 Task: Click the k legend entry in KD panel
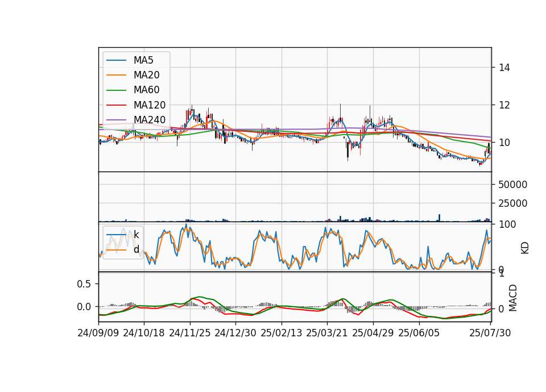136,234
